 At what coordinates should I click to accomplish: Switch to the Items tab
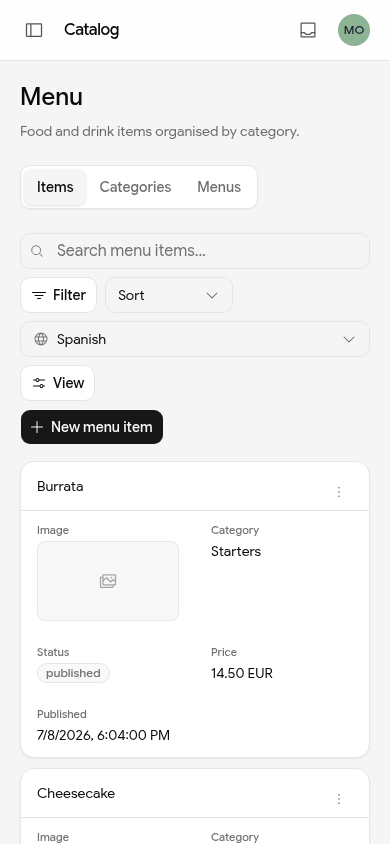click(55, 187)
